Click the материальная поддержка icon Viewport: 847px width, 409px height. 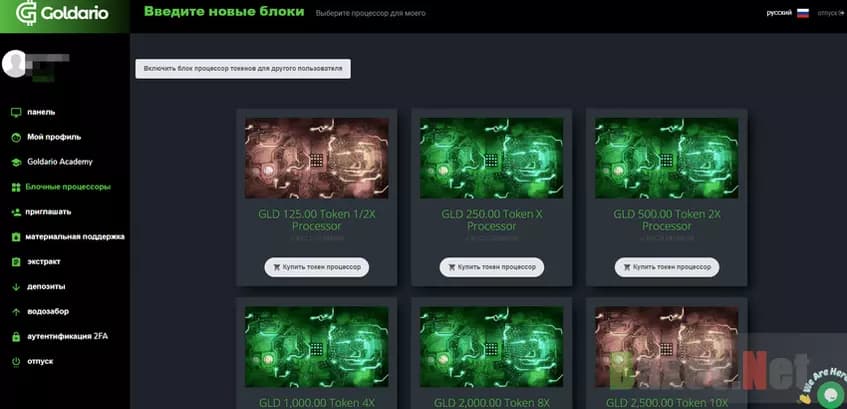coord(16,237)
